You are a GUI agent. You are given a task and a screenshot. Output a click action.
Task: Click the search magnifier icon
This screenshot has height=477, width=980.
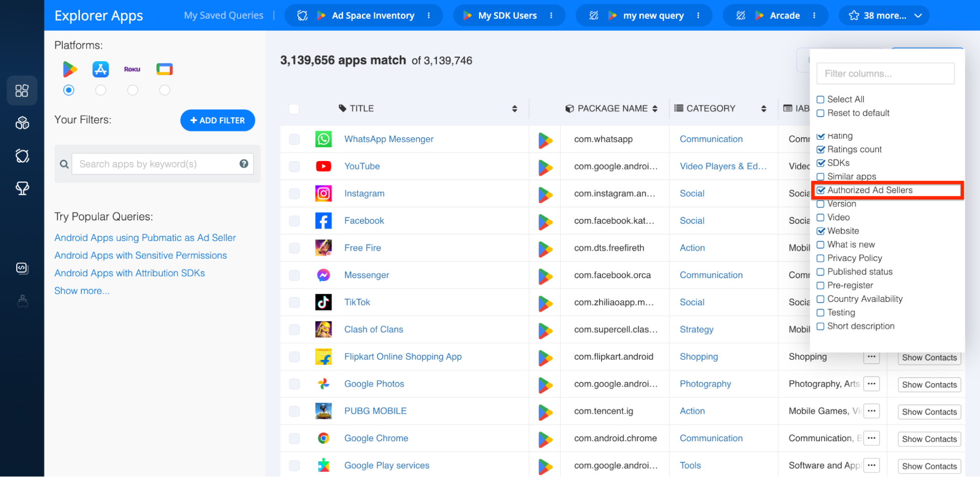pos(64,165)
